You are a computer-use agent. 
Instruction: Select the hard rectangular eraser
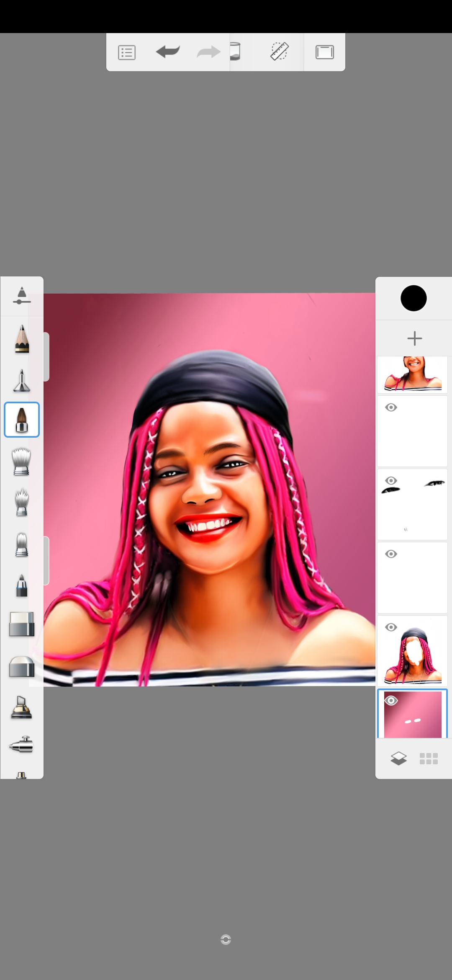pyautogui.click(x=22, y=624)
